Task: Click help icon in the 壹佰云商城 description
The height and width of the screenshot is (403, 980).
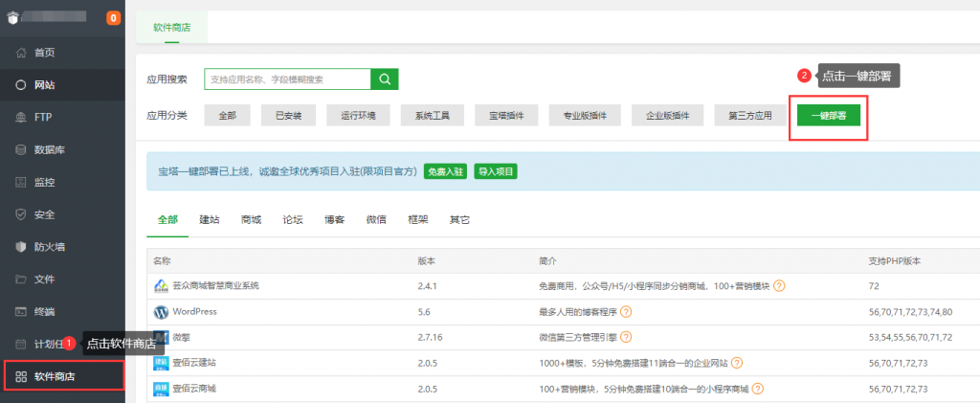Action: coord(758,389)
